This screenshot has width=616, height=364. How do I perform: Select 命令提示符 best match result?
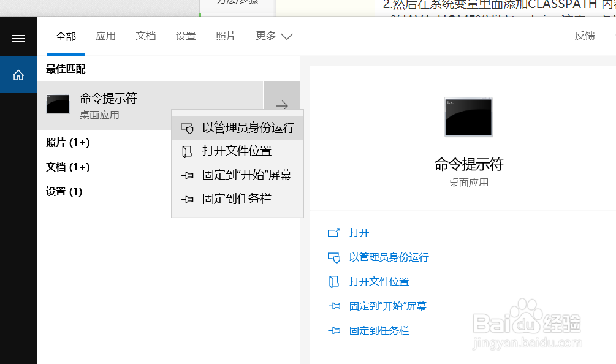(150, 105)
